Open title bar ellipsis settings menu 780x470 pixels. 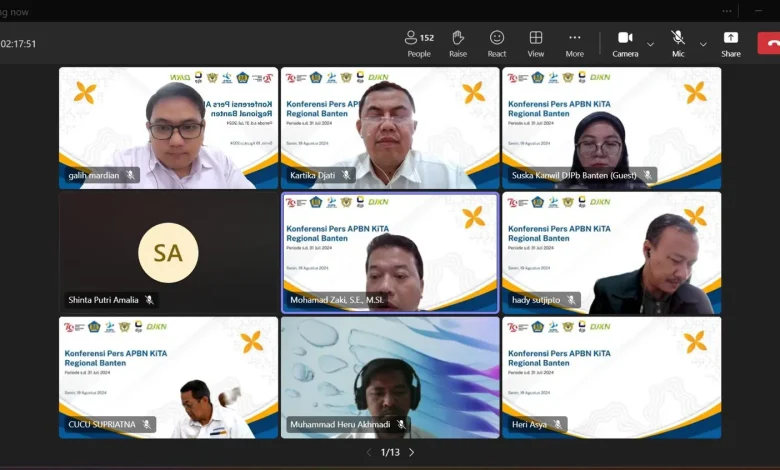(727, 11)
